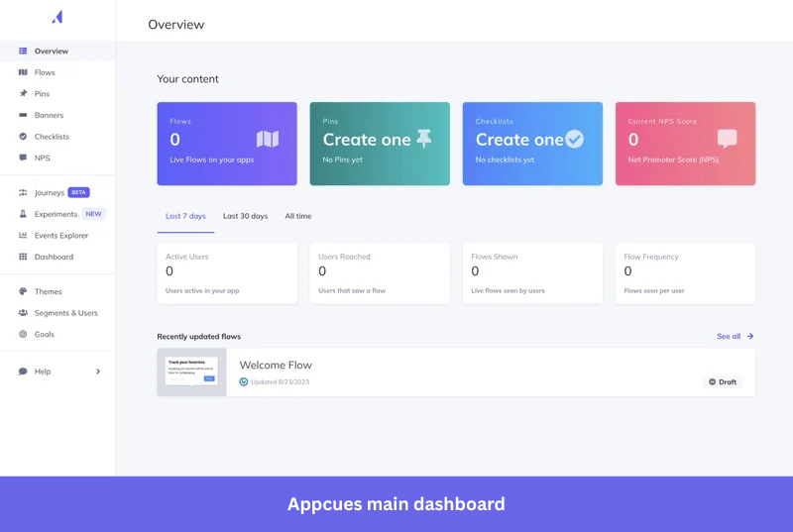Screen dimensions: 793x532
Task: Click the Your content heading
Action: [187, 79]
